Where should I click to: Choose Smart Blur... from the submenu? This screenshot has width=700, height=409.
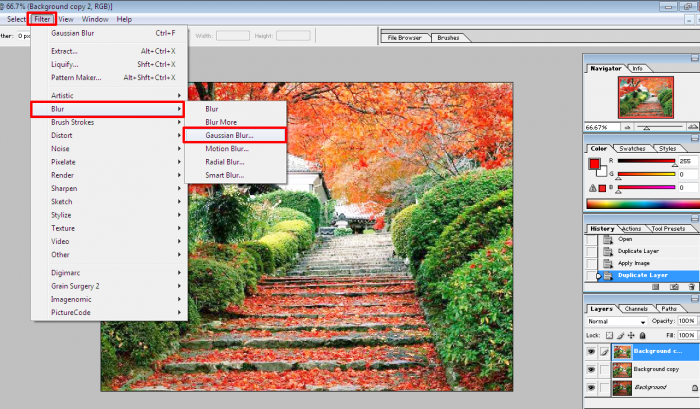click(x=235, y=175)
